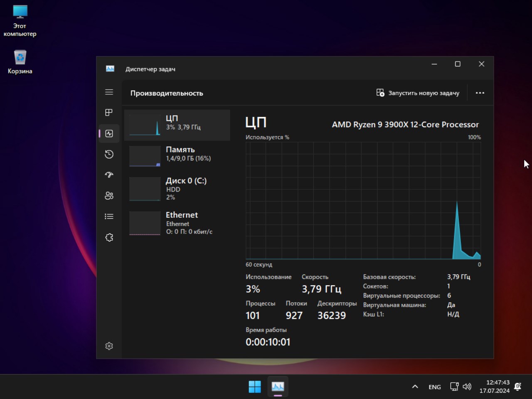Open the volume speaker tray icon
532x399 pixels.
(467, 387)
